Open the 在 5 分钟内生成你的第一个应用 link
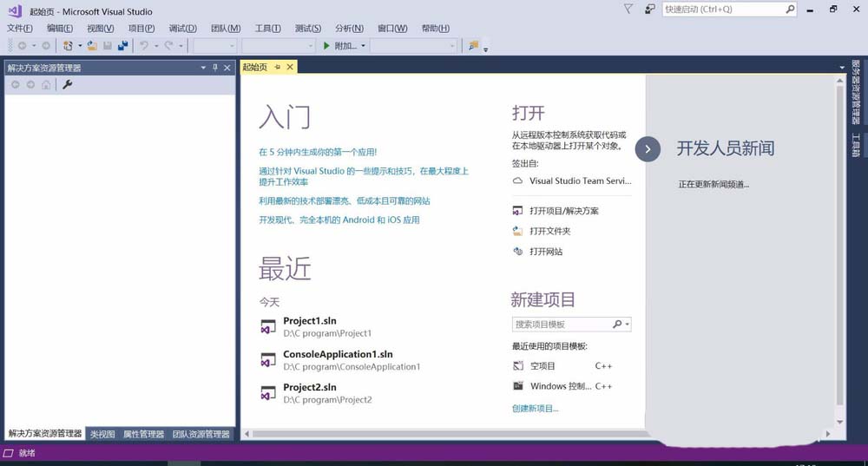Screen dimensions: 868x466 point(318,152)
